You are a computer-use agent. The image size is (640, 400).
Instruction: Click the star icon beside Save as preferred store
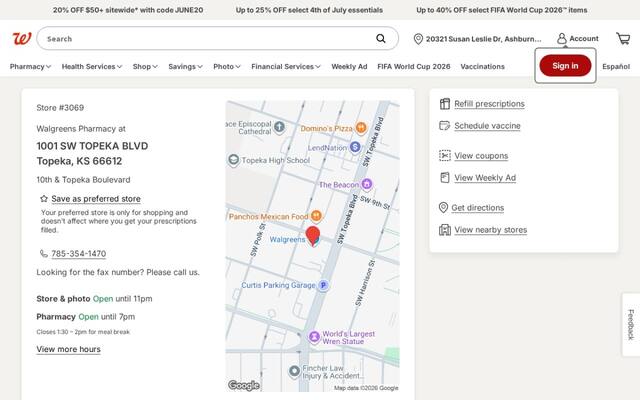click(x=44, y=199)
